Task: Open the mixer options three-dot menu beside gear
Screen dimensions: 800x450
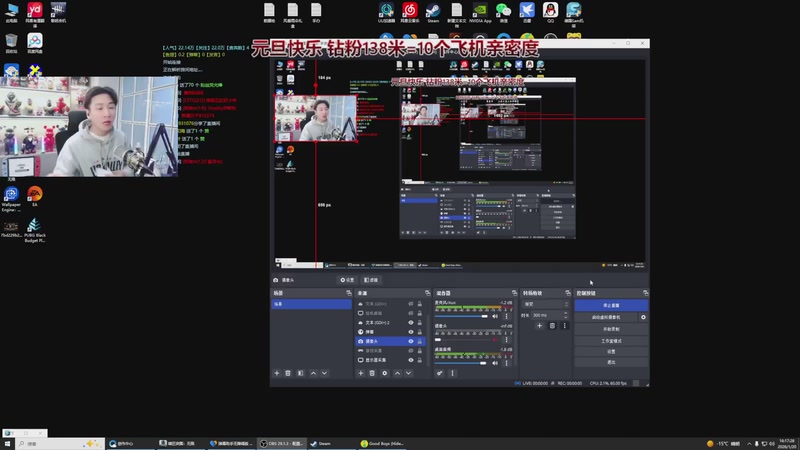Action: click(452, 373)
